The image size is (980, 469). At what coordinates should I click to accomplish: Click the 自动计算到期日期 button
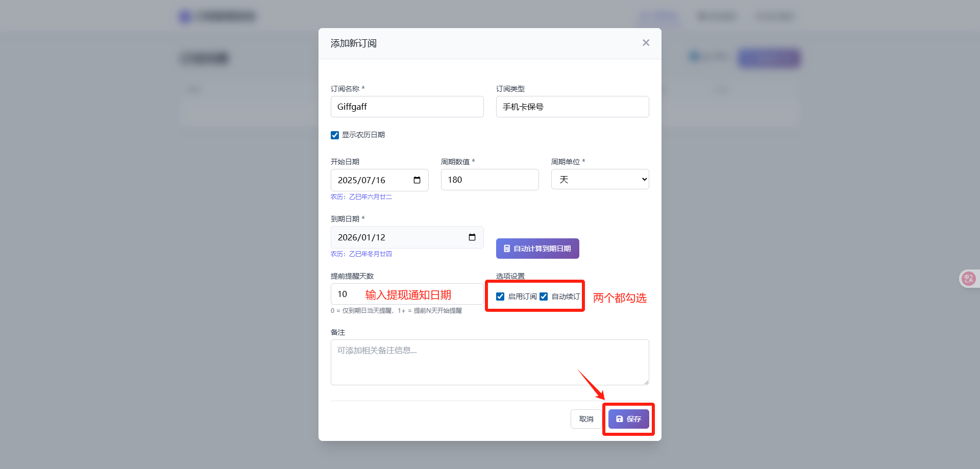tap(537, 249)
